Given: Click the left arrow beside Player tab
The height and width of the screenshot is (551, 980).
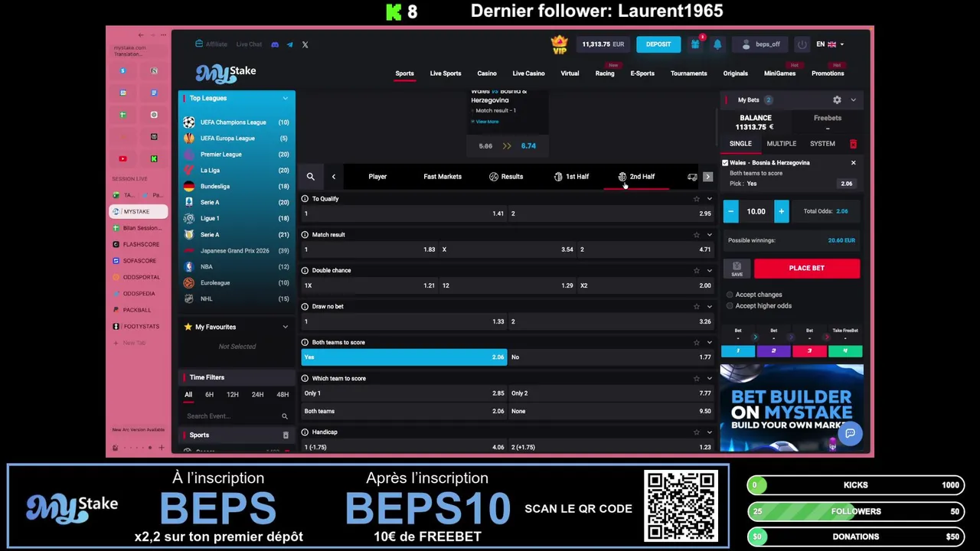Looking at the screenshot, I should (333, 177).
